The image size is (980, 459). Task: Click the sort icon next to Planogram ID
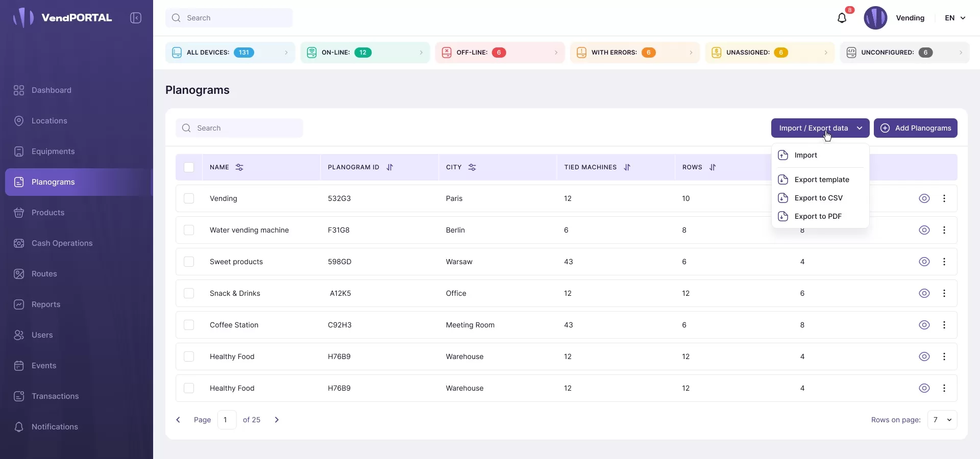(x=390, y=167)
